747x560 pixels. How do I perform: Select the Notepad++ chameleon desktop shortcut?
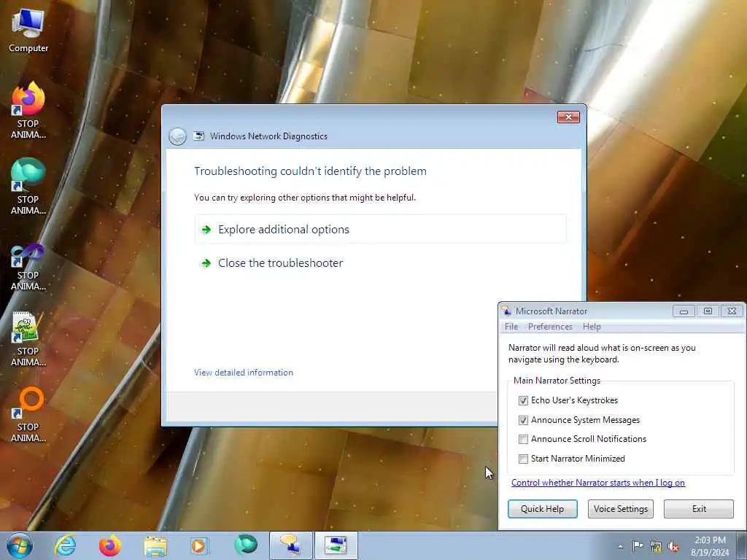(28, 338)
